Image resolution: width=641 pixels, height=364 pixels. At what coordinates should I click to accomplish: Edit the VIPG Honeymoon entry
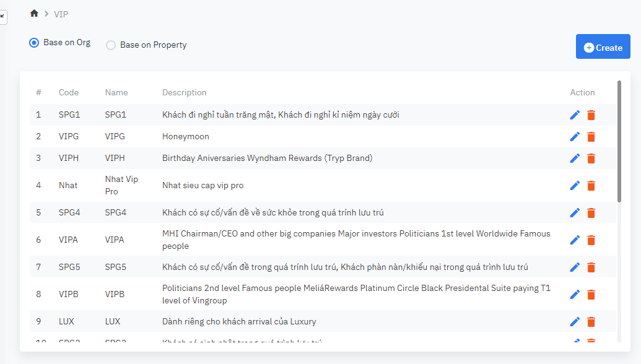pyautogui.click(x=575, y=137)
